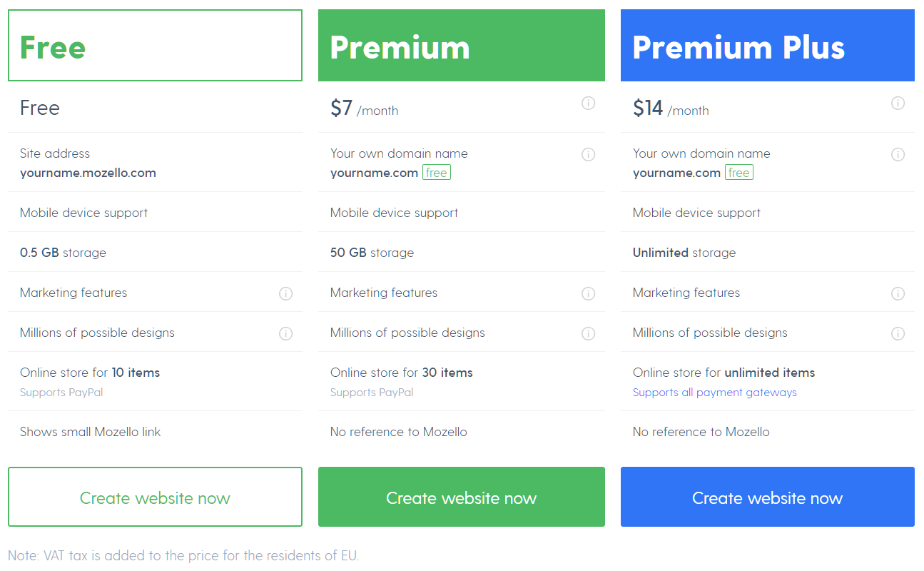This screenshot has height=571, width=924.
Task: Select the blue Premium Plus header
Action: tap(767, 46)
